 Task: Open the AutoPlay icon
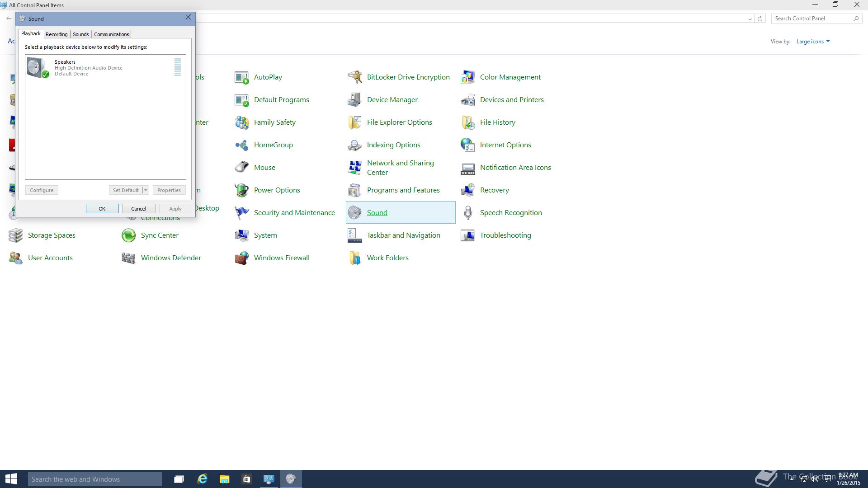click(x=242, y=77)
